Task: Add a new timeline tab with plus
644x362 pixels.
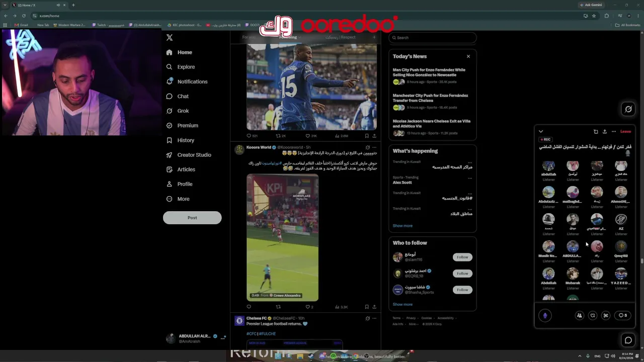Action: (374, 37)
